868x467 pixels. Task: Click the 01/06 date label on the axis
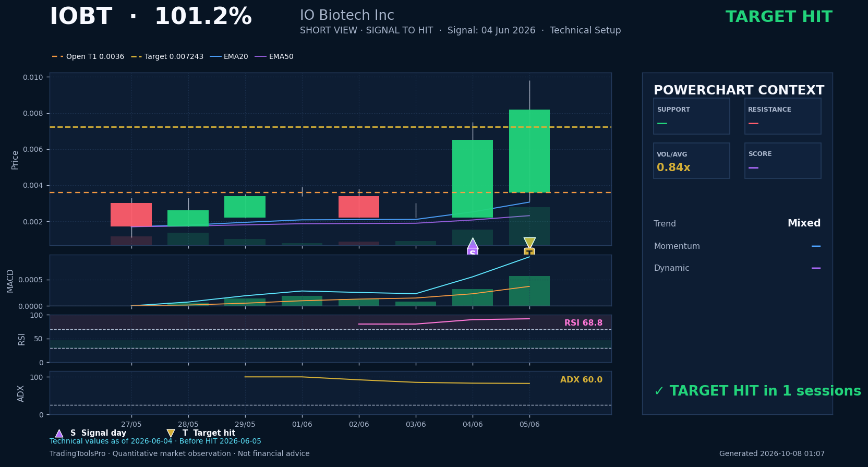pos(302,424)
